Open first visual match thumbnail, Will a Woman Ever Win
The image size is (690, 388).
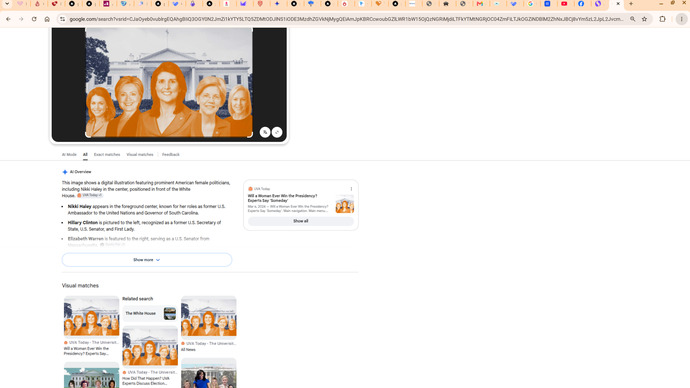(x=92, y=316)
